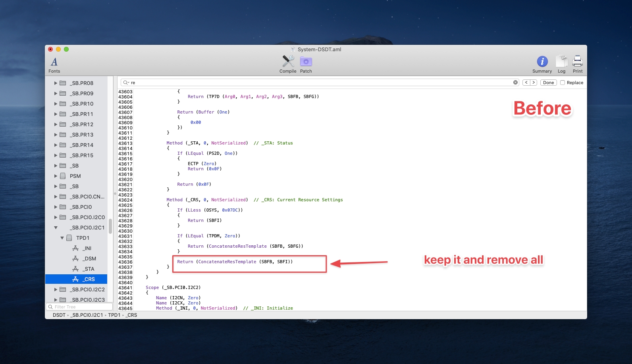Select the _INI method in tree

[x=87, y=248]
